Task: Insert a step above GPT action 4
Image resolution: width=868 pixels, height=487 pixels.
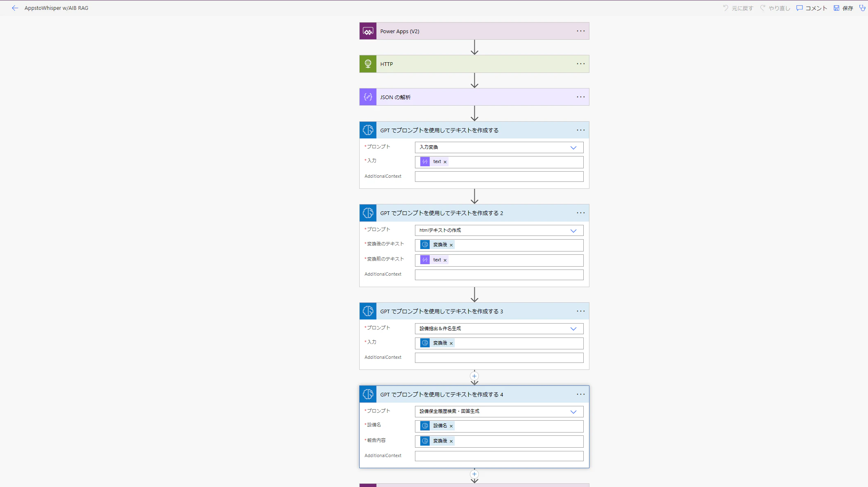Action: (x=474, y=376)
